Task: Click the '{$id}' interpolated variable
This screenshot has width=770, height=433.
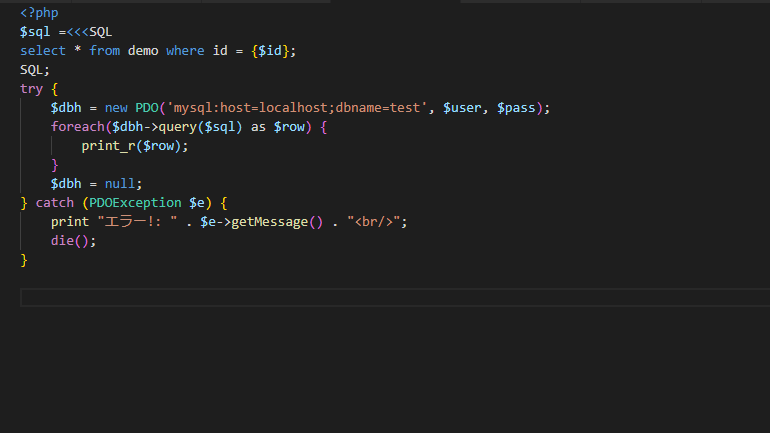Action: click(x=270, y=51)
